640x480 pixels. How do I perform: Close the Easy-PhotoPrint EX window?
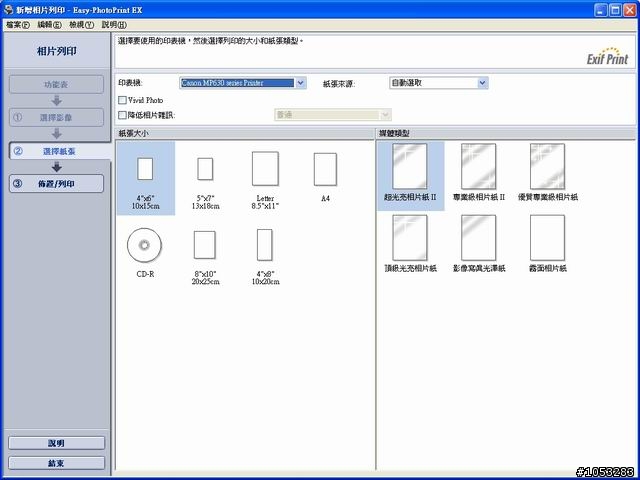tap(630, 10)
